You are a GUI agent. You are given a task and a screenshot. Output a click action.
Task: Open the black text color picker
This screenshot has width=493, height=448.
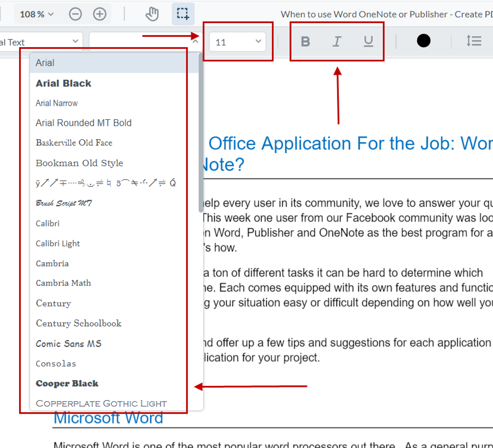[424, 41]
